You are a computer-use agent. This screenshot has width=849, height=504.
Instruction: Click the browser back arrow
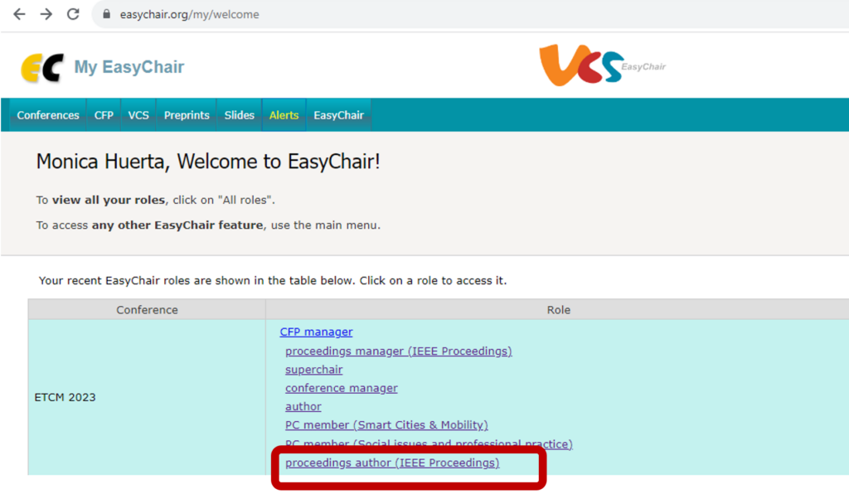20,14
